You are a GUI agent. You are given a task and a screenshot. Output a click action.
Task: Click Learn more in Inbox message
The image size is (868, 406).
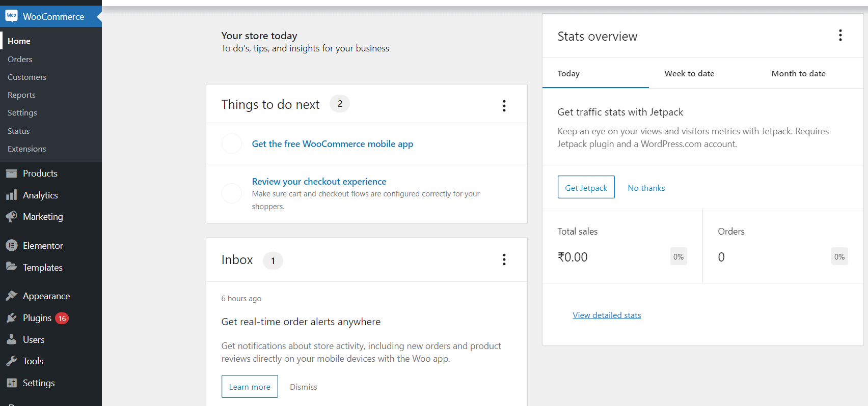250,387
